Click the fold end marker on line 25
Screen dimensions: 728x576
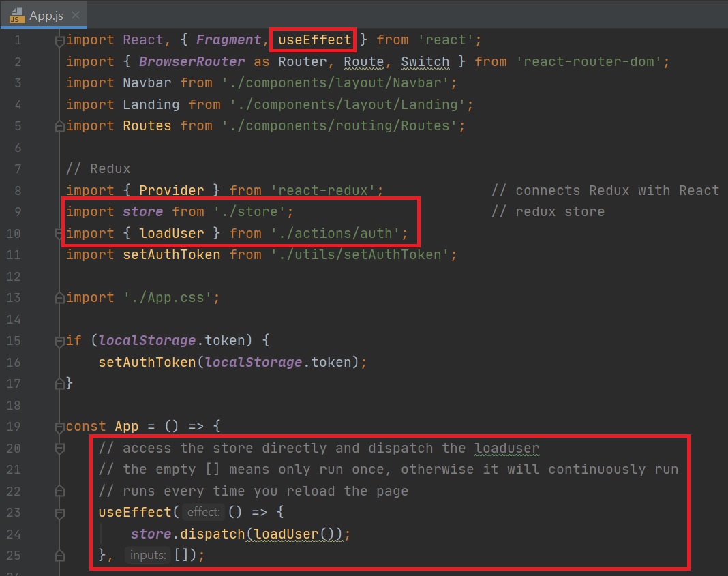60,556
